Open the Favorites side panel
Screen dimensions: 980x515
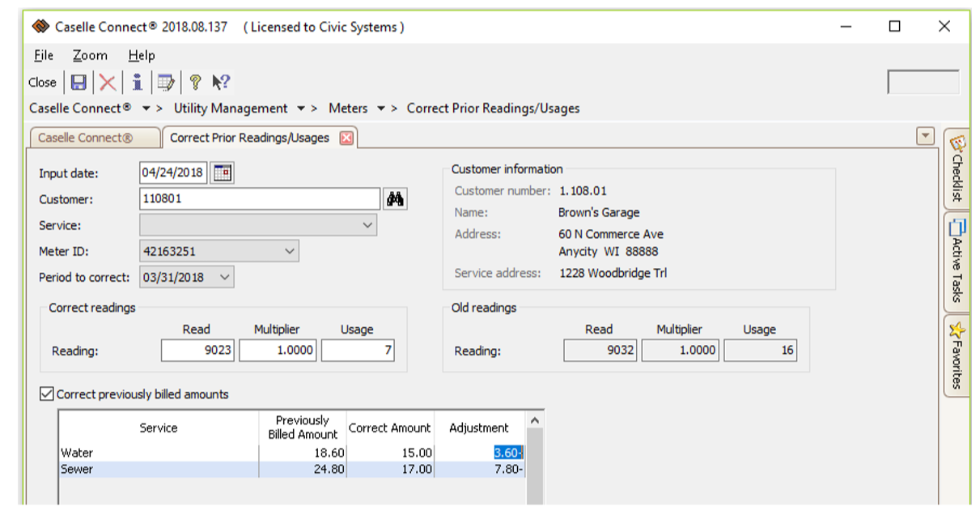click(x=957, y=355)
